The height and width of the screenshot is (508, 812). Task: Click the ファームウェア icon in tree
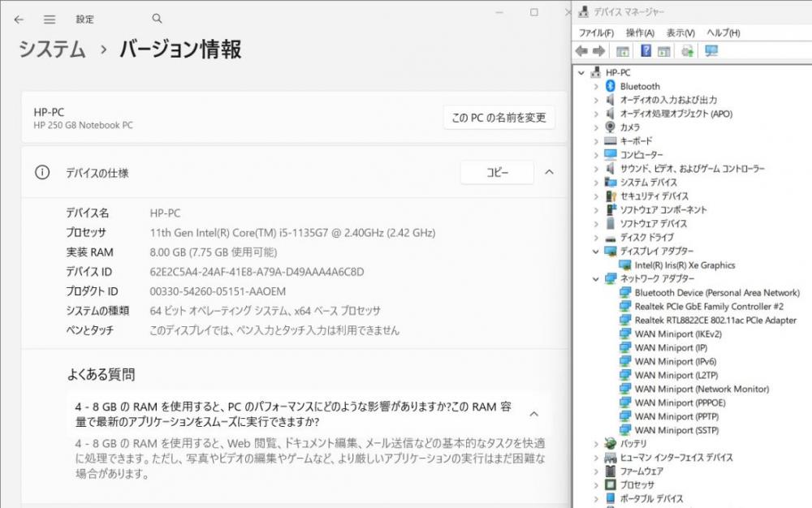tap(611, 471)
